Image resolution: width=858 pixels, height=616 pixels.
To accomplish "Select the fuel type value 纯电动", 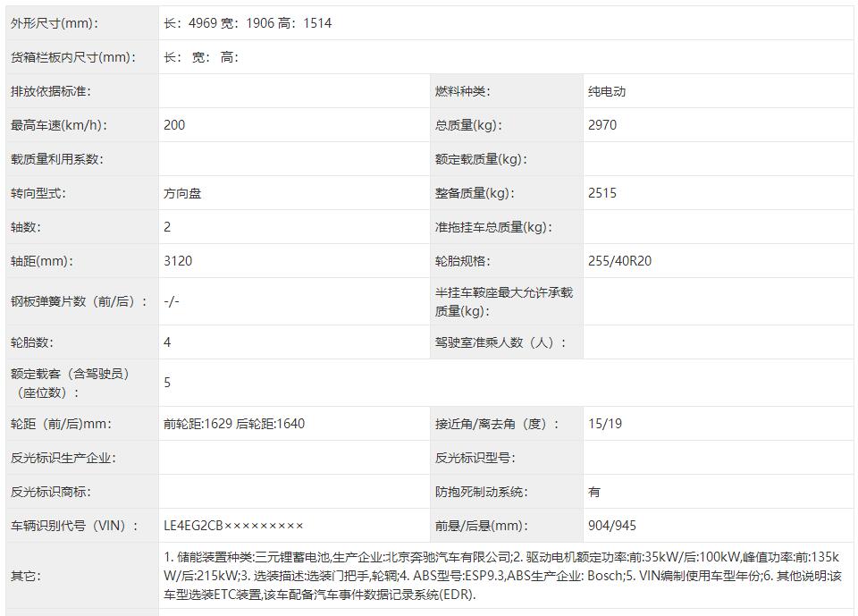I will coord(607,91).
